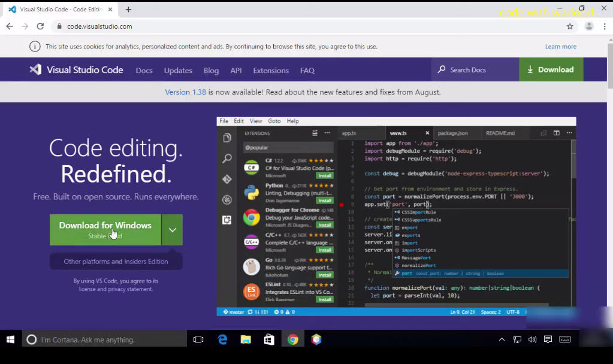
Task: Open a new browser tab with plus
Action: (128, 10)
